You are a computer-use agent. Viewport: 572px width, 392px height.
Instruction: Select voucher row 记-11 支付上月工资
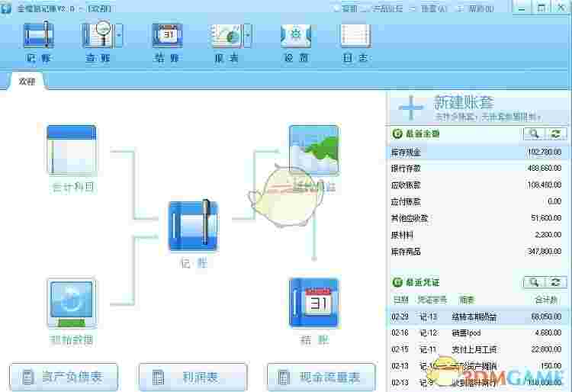point(477,350)
